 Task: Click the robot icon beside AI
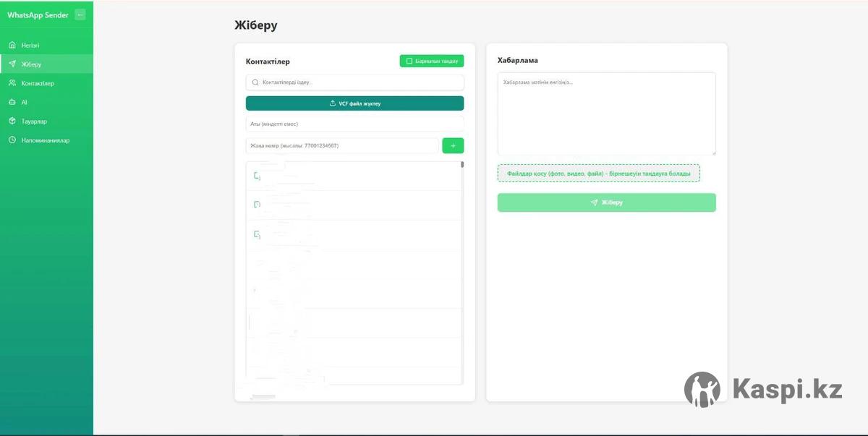coord(12,102)
